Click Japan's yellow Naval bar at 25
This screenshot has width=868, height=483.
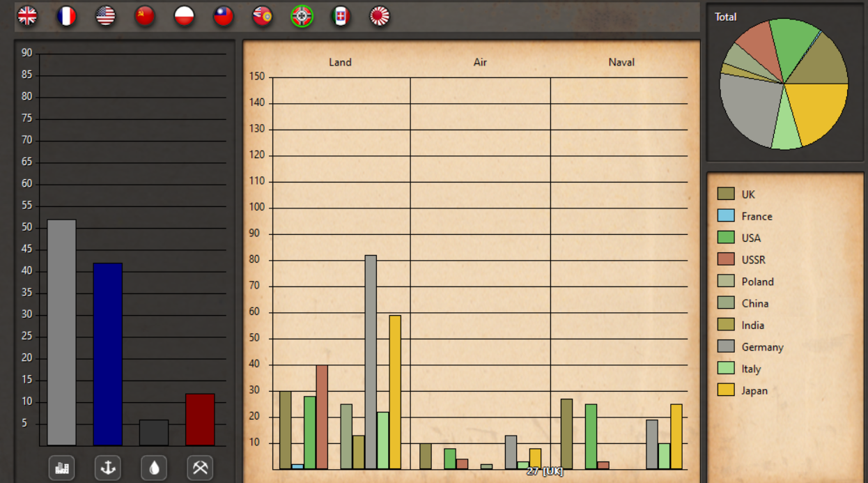click(676, 436)
